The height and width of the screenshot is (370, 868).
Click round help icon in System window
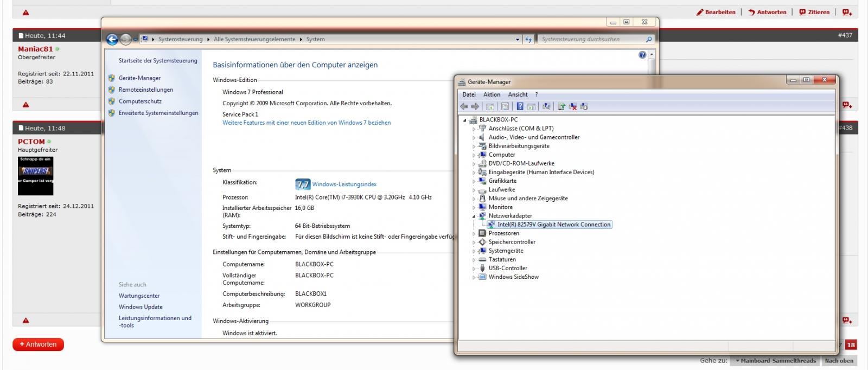[x=642, y=55]
